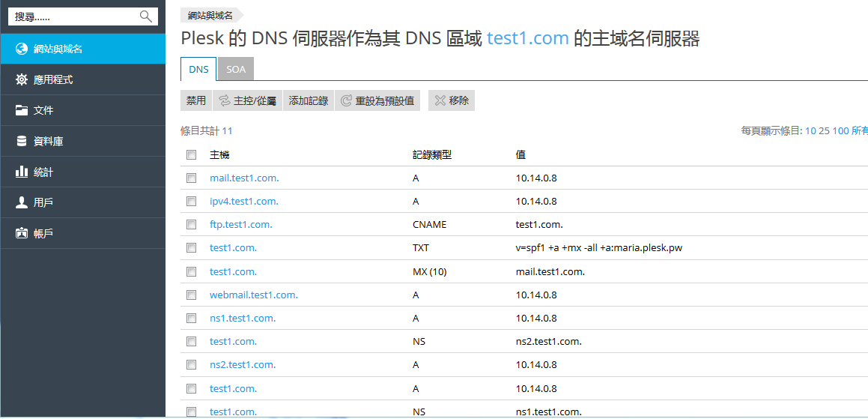Click the bar chart icon for 統計

pos(21,172)
